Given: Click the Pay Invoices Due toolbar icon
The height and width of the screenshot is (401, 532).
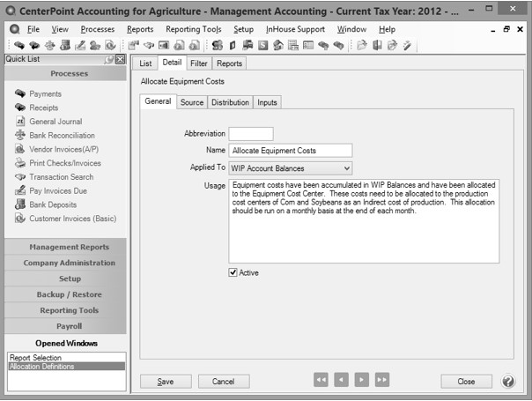Looking at the screenshot, I should coord(80,45).
